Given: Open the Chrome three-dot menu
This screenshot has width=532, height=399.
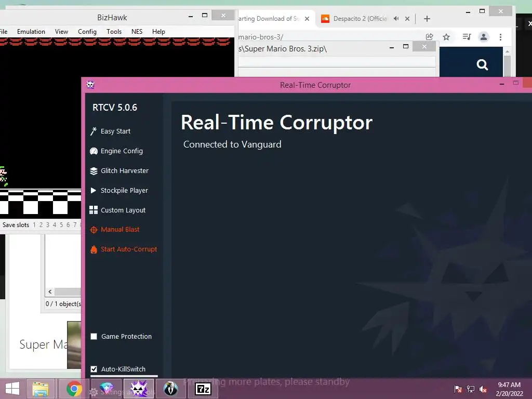Looking at the screenshot, I should pos(500,37).
